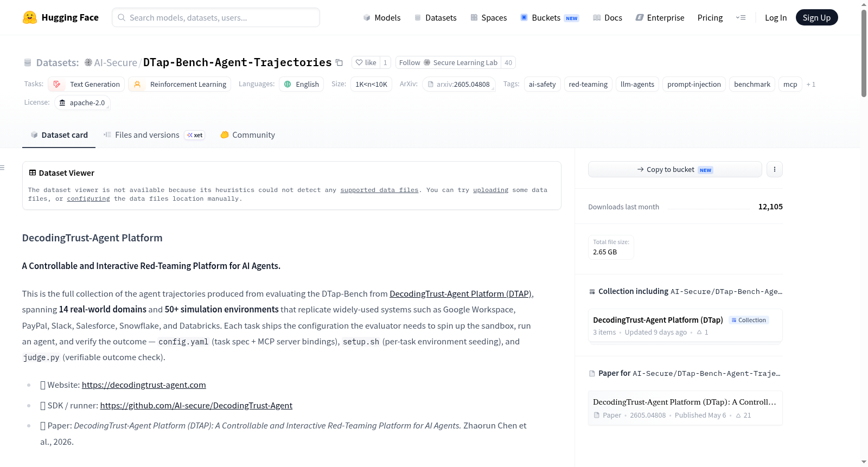The image size is (868, 467).
Task: Click the llm-agents tag
Action: point(637,84)
